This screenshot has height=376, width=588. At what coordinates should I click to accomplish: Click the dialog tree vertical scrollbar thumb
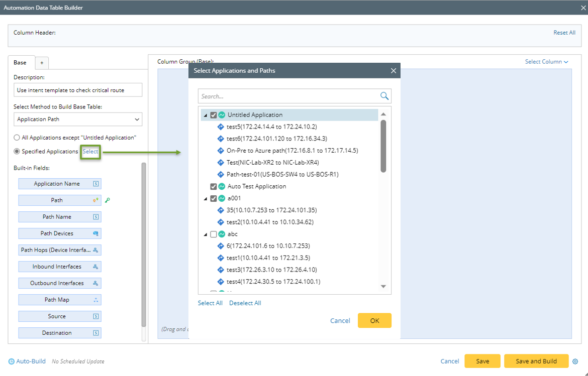(x=383, y=146)
